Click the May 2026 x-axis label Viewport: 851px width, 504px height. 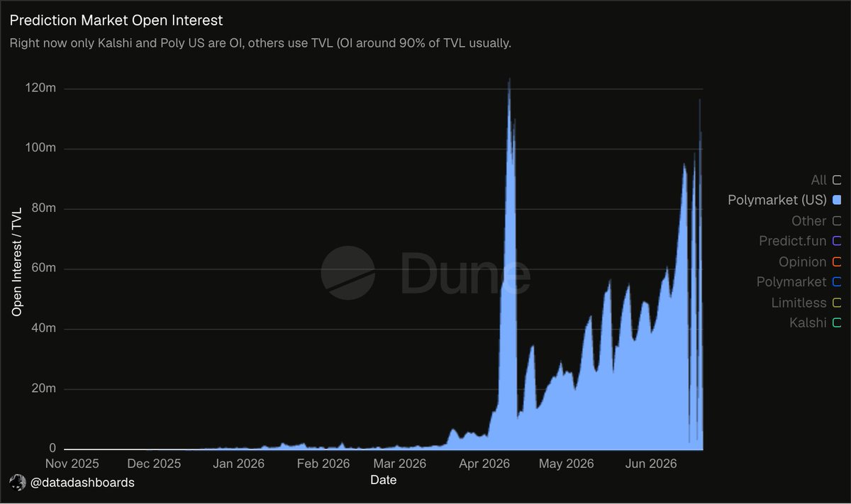566,464
